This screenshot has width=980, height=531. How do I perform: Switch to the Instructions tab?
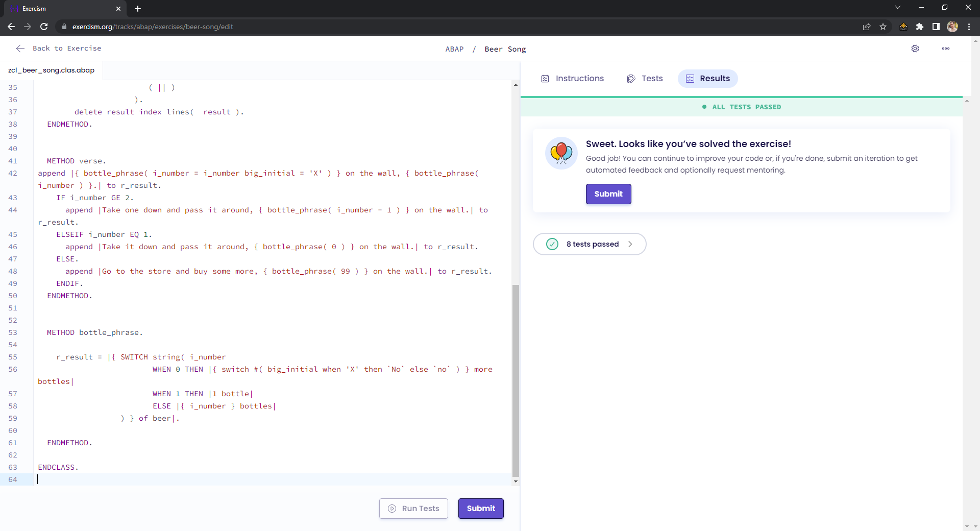[x=579, y=79]
